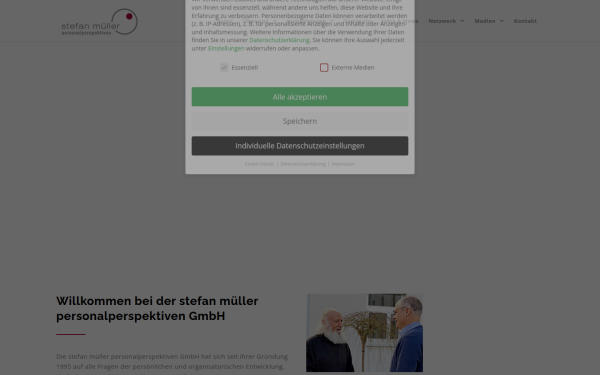Open the Kontakt menu item
This screenshot has width=600, height=375.
(x=525, y=21)
